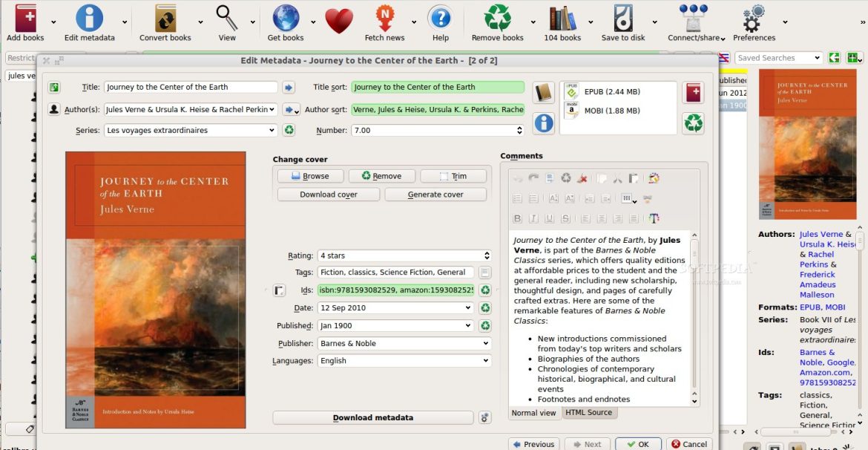Click text color T icon in comments editor
The height and width of the screenshot is (450, 868).
pos(654,218)
